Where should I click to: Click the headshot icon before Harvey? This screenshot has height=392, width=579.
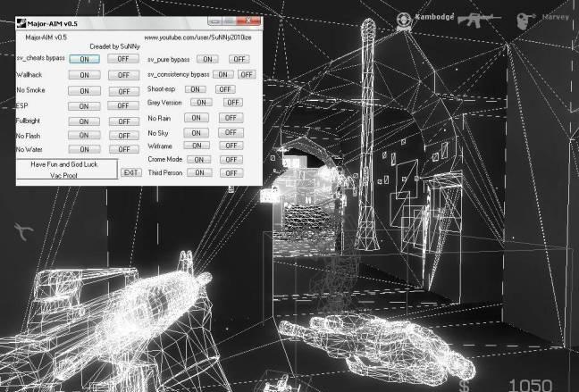click(x=525, y=21)
